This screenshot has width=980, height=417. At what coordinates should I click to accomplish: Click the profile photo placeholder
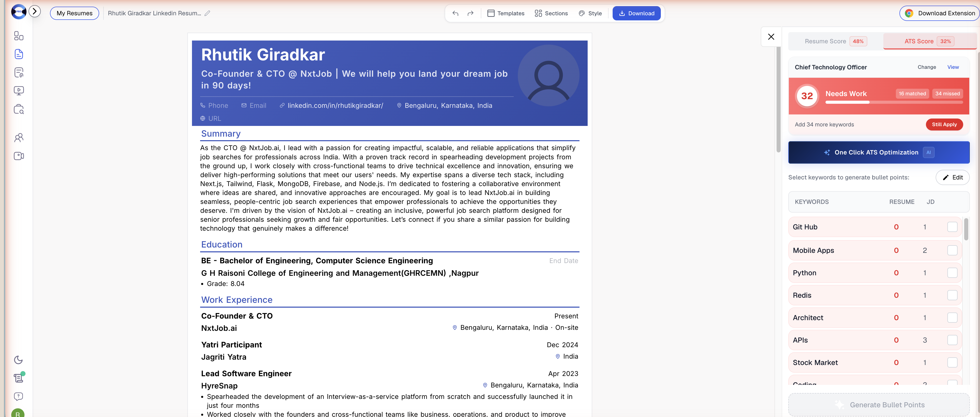coord(549,76)
